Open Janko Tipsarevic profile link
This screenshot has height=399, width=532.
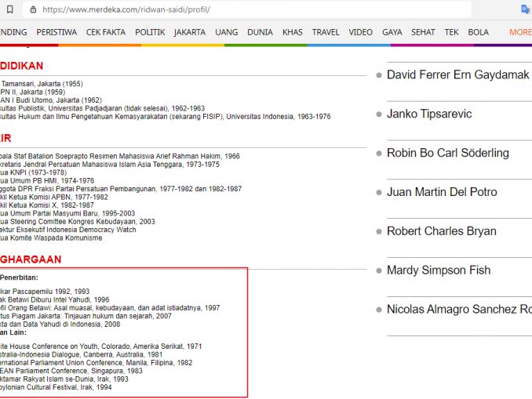[429, 114]
